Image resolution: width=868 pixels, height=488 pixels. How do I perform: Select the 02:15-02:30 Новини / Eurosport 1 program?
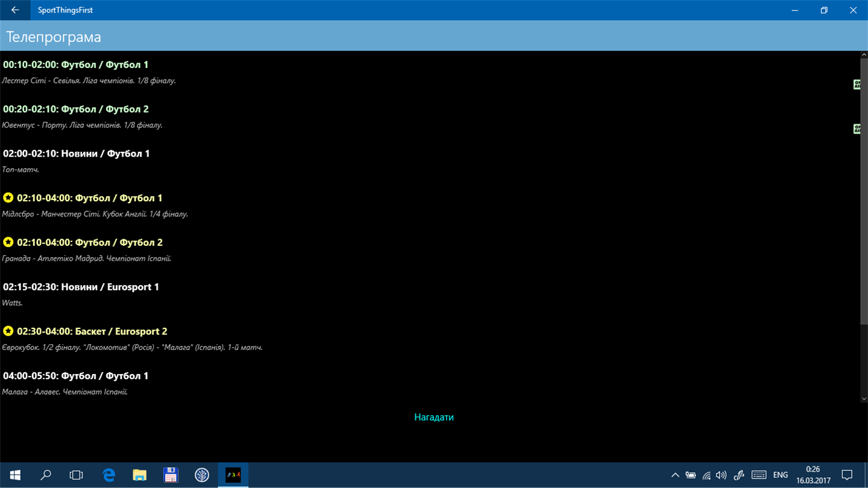[81, 287]
